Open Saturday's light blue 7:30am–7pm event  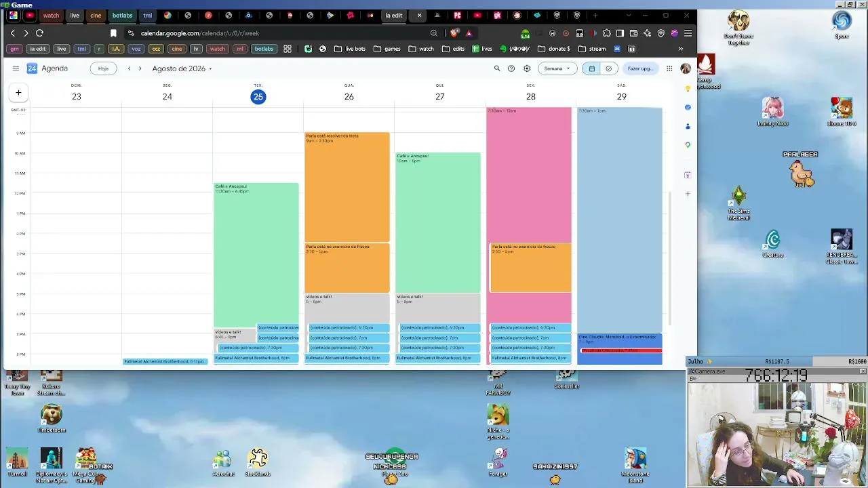tap(620, 220)
